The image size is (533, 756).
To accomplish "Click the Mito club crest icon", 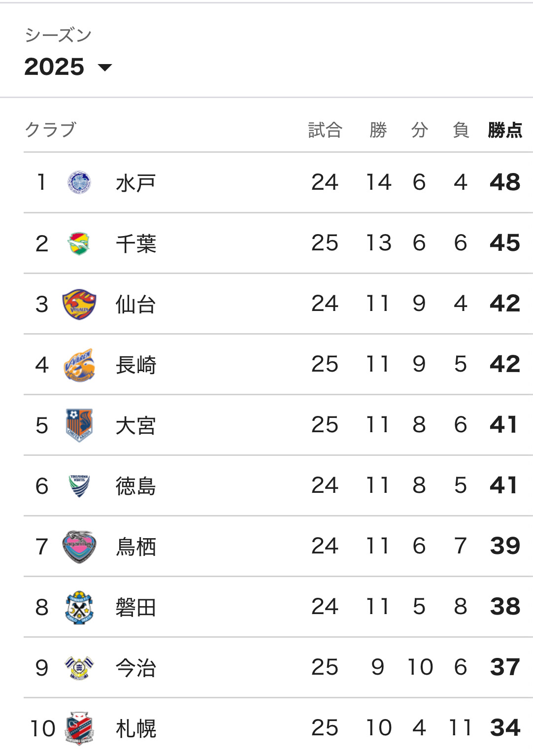I will [x=79, y=183].
